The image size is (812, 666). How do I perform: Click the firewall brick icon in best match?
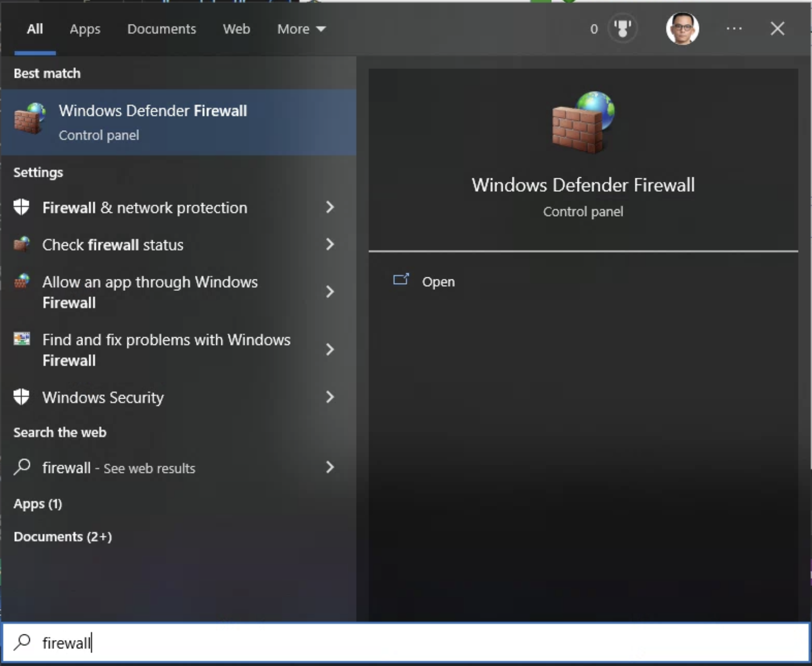tap(30, 118)
